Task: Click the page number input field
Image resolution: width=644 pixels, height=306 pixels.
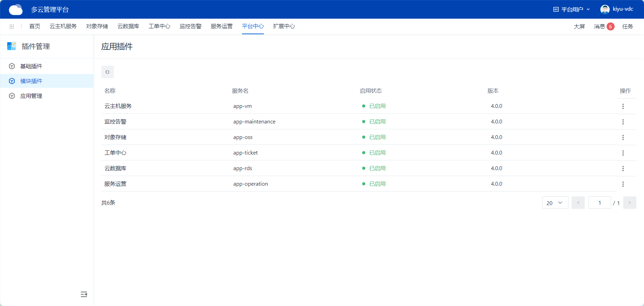Action: (599, 203)
